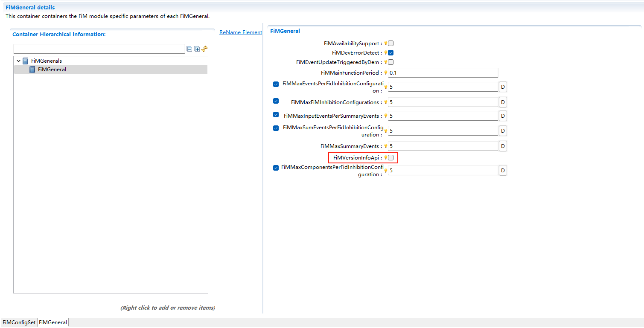The image size is (644, 328).
Task: Select FiMGeneral in the hierarchy tree
Action: 52,70
